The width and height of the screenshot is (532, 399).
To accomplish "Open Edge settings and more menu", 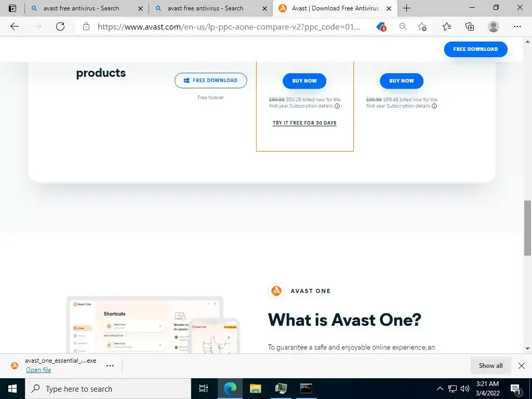I will 517,26.
